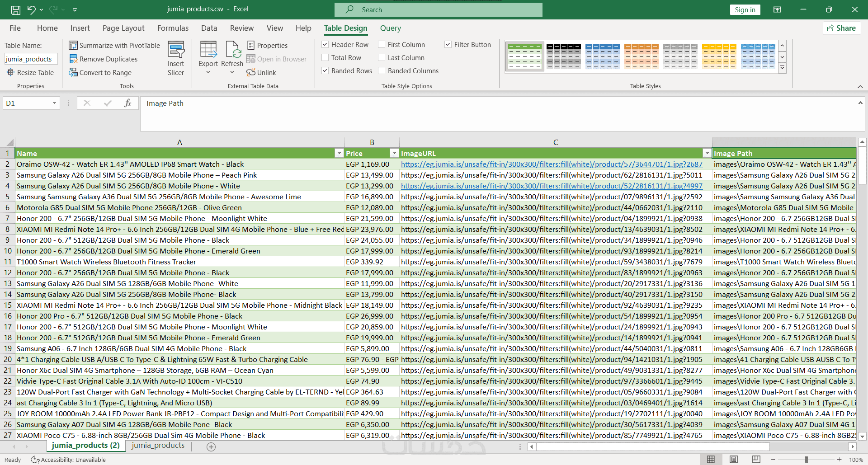This screenshot has width=868, height=465.
Task: Click the Sign in button
Action: tap(745, 9)
